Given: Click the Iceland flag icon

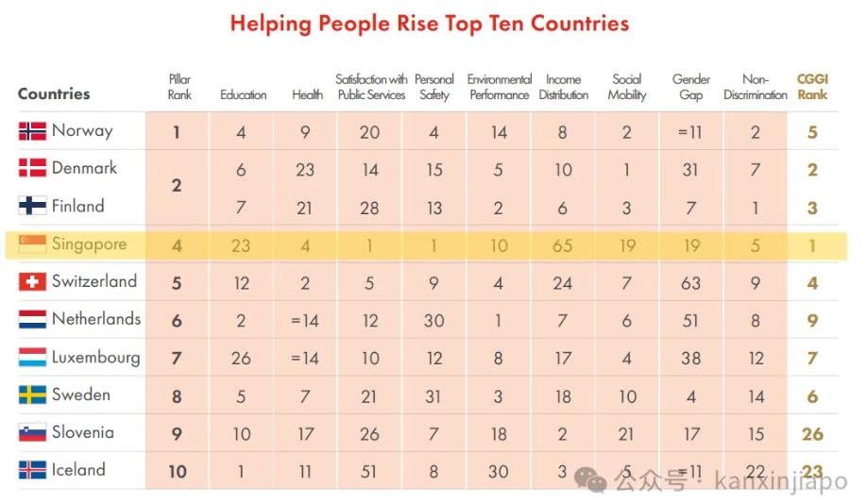Looking at the screenshot, I should coord(32,471).
